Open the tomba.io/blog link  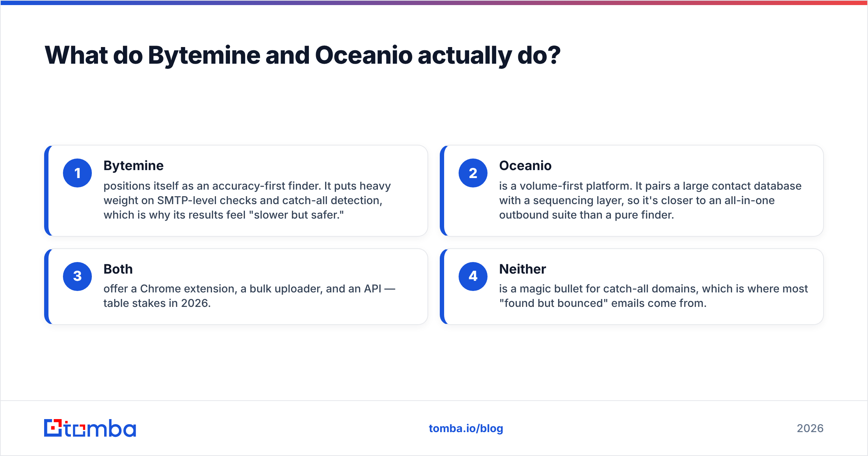[466, 428]
